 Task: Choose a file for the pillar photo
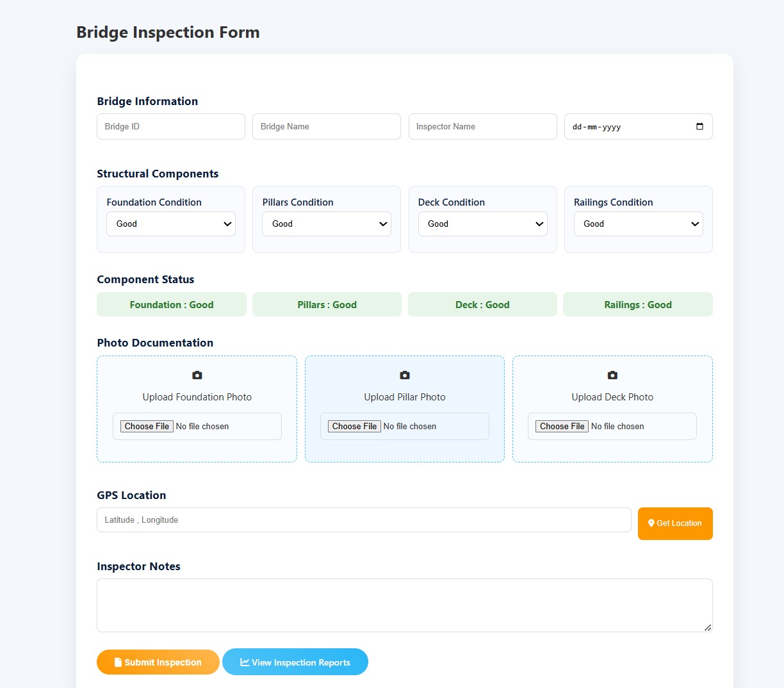coord(355,427)
